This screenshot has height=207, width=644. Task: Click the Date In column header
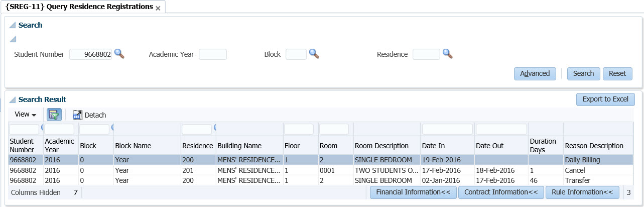point(434,146)
